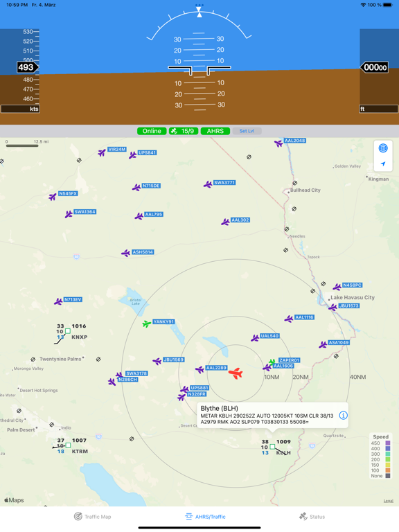Tap the N458PC aircraft icon
Viewport: 399px width, 532px height.
click(337, 287)
